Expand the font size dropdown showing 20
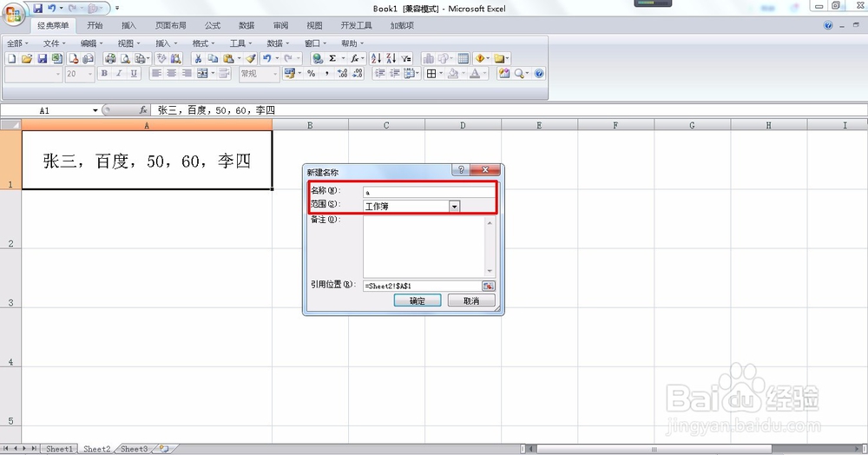The image size is (868, 455). (90, 74)
